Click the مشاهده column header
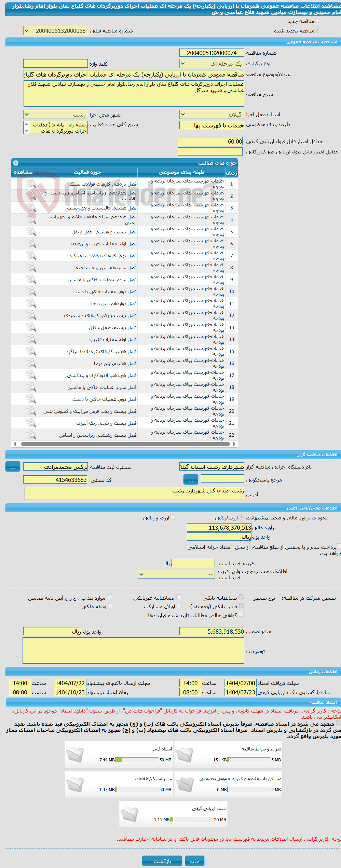 pos(24,172)
